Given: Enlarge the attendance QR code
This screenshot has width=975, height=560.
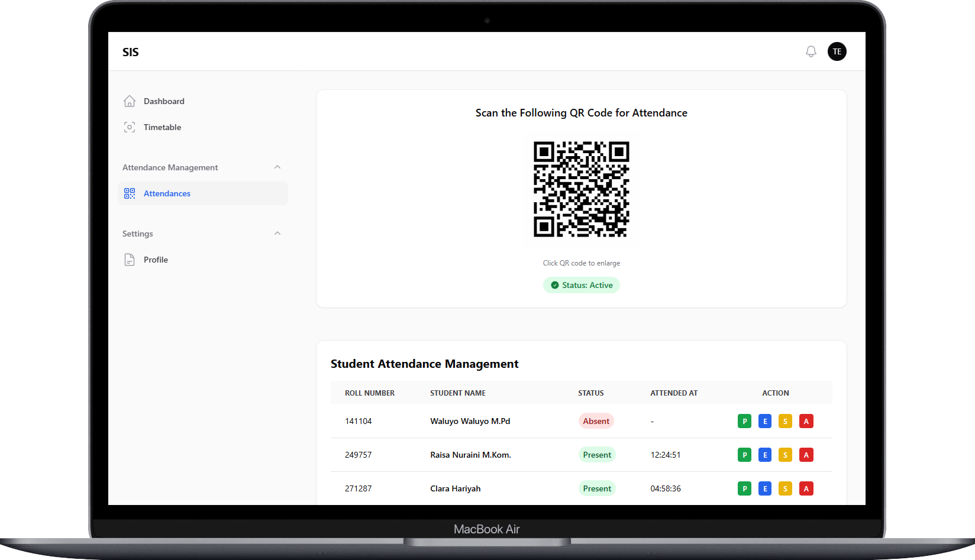Looking at the screenshot, I should tap(582, 189).
